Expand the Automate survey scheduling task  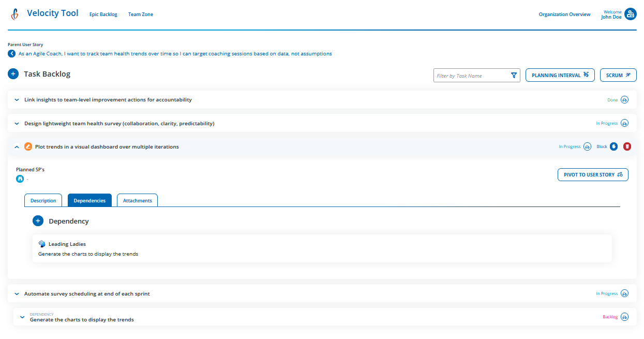(17, 293)
